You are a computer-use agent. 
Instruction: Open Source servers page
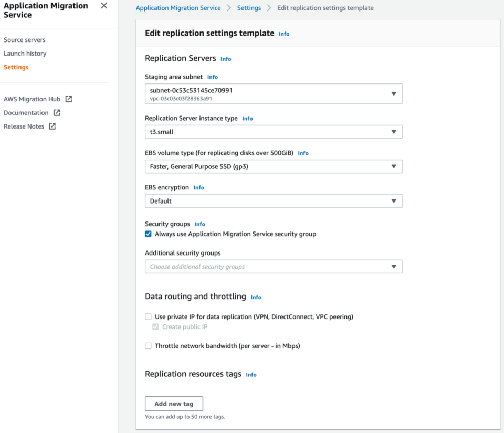tap(25, 40)
